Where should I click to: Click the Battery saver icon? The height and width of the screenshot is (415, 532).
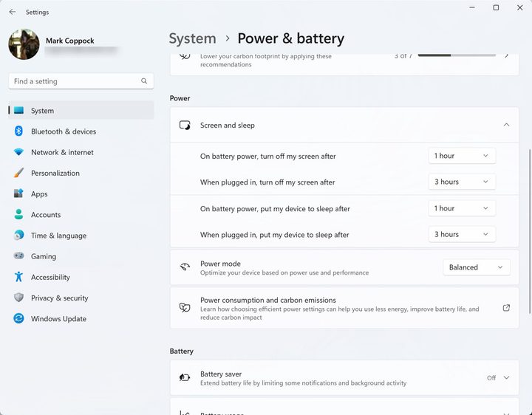pyautogui.click(x=185, y=377)
